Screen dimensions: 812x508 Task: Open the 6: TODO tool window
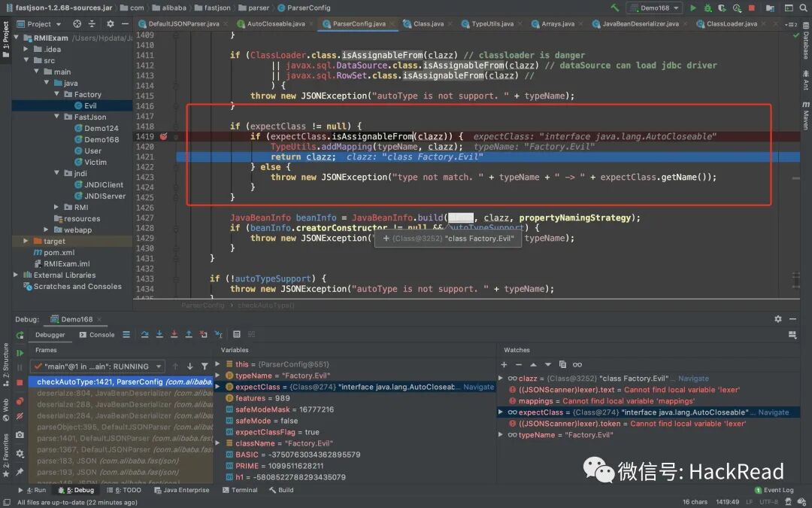click(124, 490)
